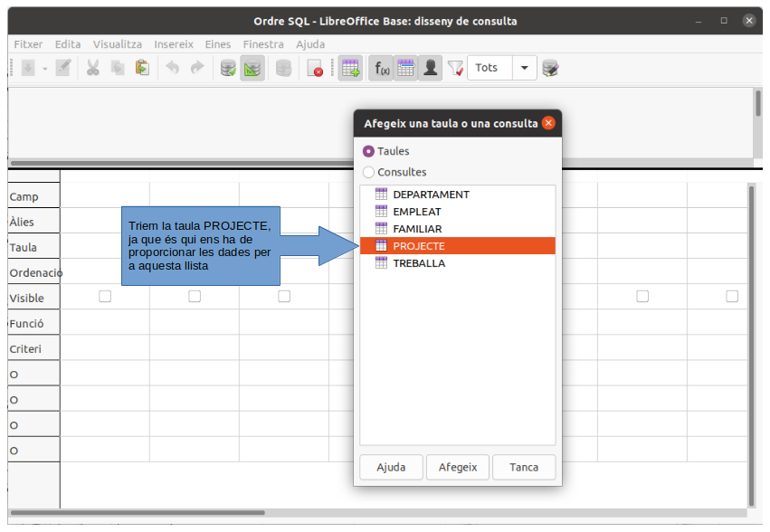The height and width of the screenshot is (532, 770).
Task: Click the Ordenació row header
Action: (33, 272)
